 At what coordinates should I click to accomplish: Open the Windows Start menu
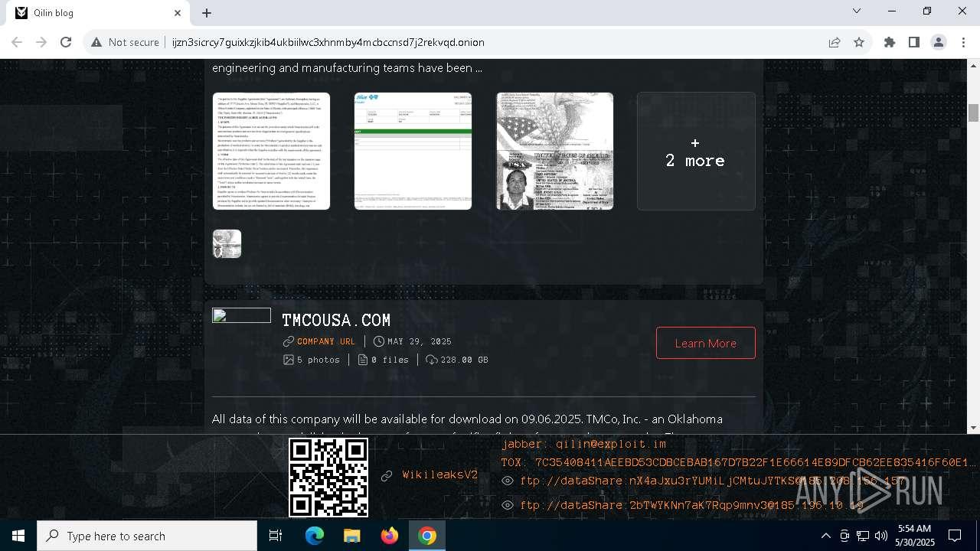18,536
